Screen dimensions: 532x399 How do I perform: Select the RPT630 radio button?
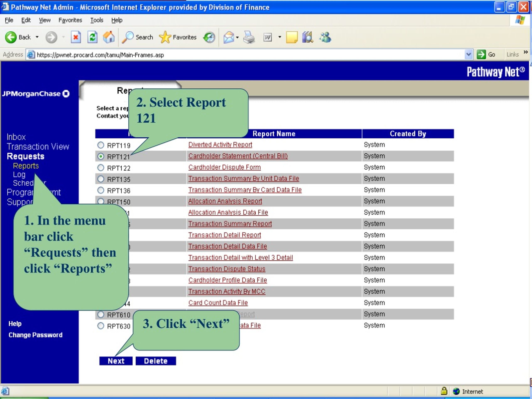click(x=101, y=326)
